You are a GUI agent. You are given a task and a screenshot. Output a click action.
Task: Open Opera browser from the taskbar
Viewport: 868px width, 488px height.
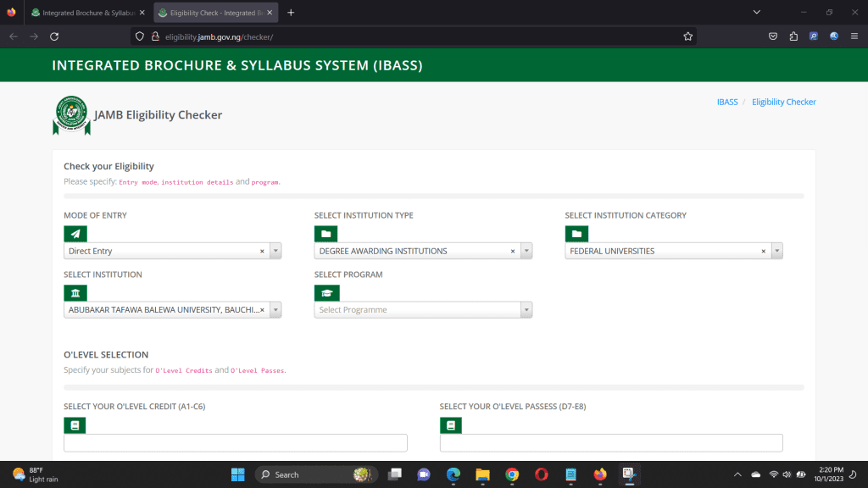point(542,474)
